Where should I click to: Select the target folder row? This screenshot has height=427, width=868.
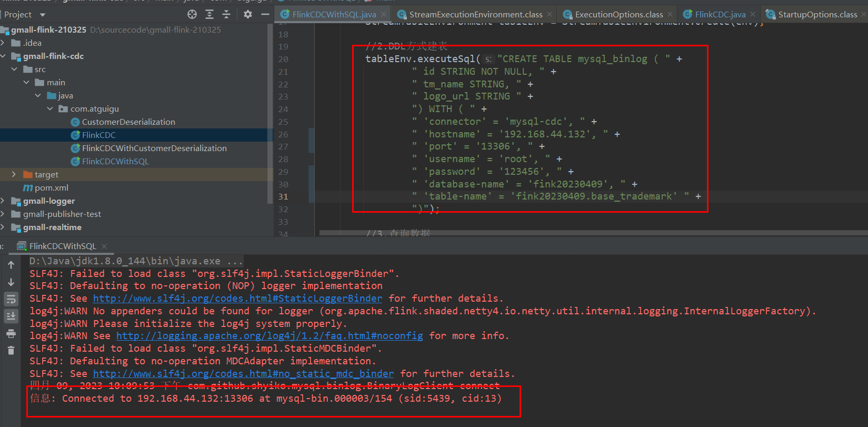137,174
